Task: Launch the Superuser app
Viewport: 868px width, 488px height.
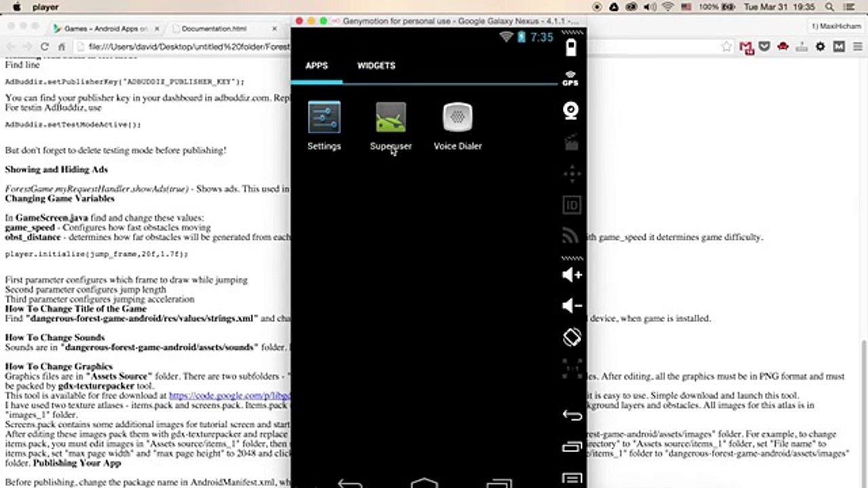Action: point(391,126)
